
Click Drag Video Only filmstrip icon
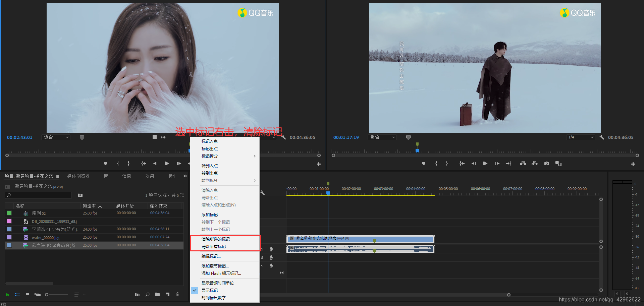point(155,137)
